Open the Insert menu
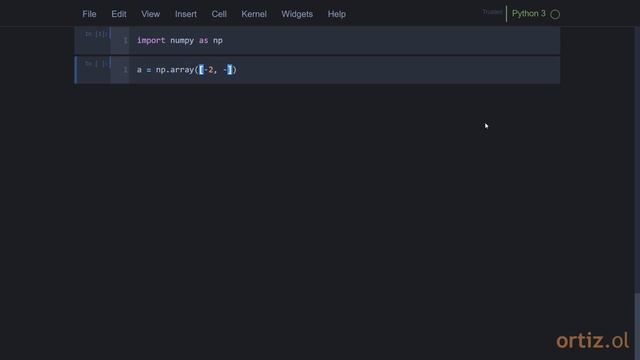Viewport: 640px width, 360px height. (186, 14)
